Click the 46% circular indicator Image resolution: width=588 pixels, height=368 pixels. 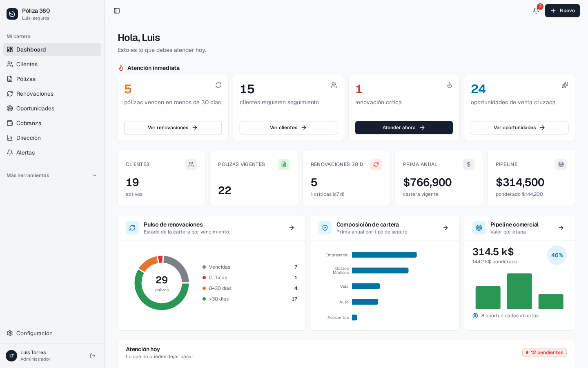click(557, 255)
